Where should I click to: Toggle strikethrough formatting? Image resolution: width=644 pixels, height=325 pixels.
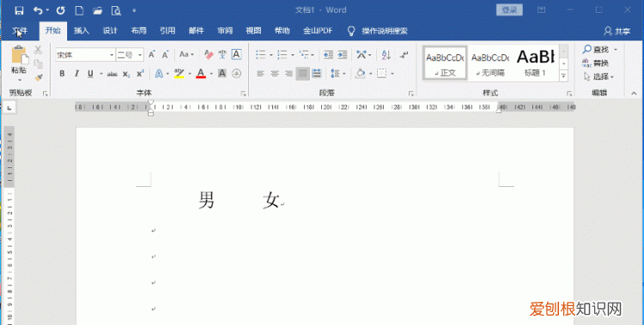(x=112, y=74)
